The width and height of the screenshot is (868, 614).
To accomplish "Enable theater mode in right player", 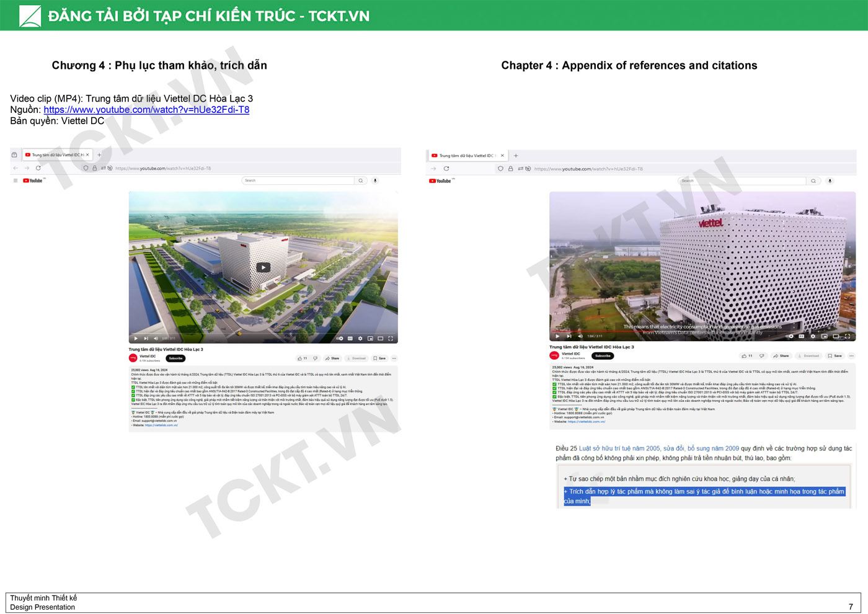I will click(836, 336).
